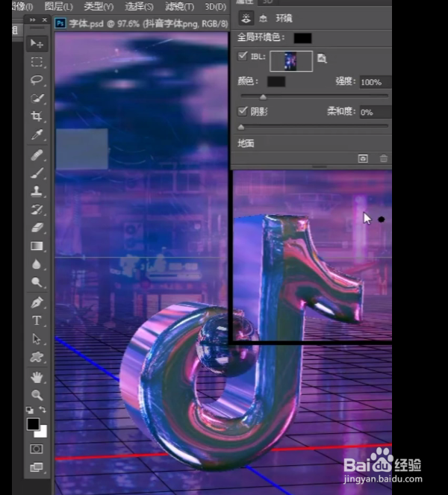Open the 滤镜(T) menu

(x=180, y=6)
